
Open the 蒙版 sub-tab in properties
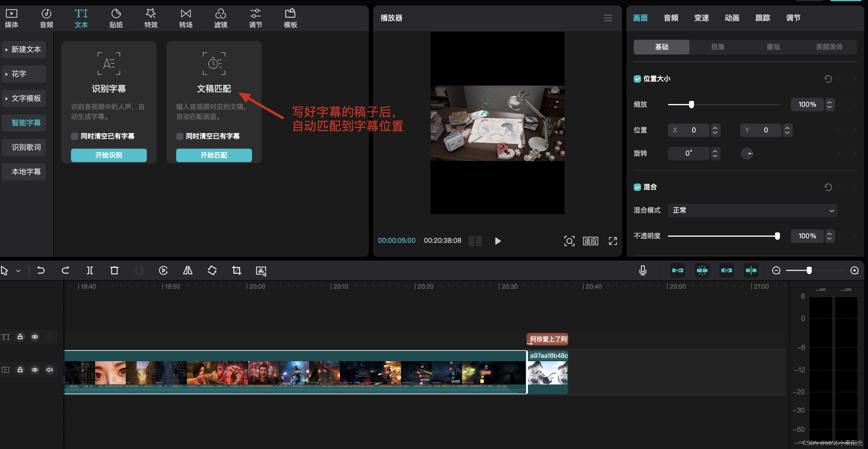point(773,47)
